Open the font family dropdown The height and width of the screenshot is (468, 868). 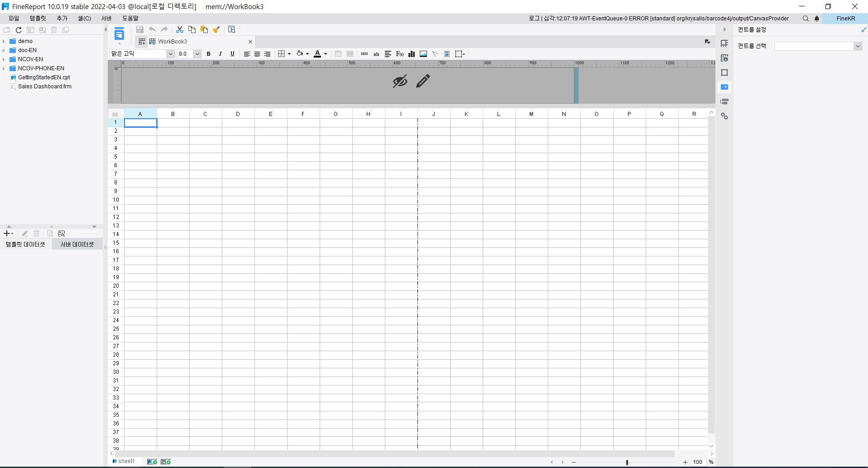coord(171,54)
